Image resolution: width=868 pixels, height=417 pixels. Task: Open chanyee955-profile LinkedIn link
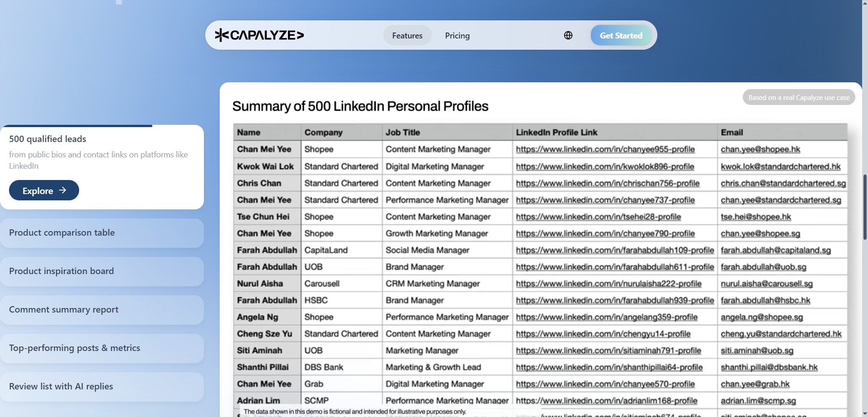click(x=605, y=149)
